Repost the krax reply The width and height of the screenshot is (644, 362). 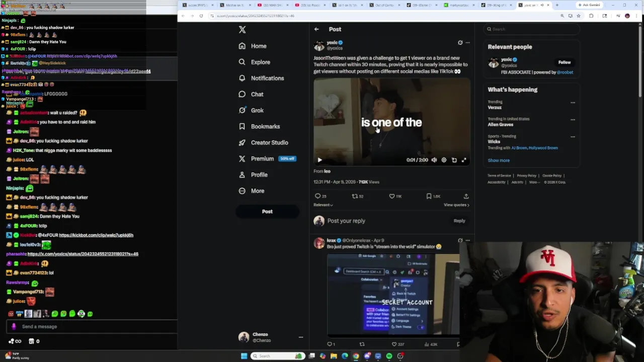point(362,344)
